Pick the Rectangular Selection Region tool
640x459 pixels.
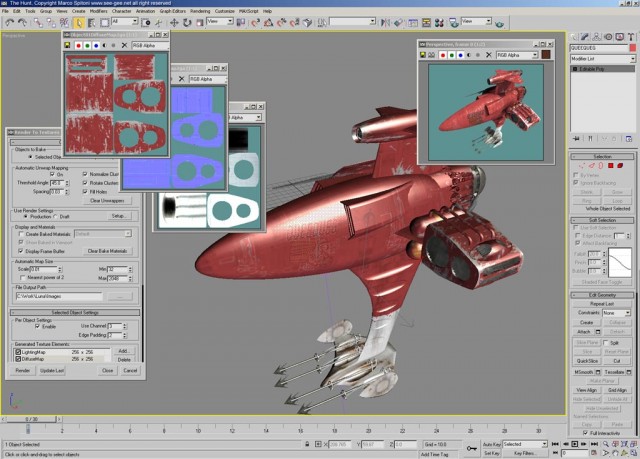[x=104, y=22]
